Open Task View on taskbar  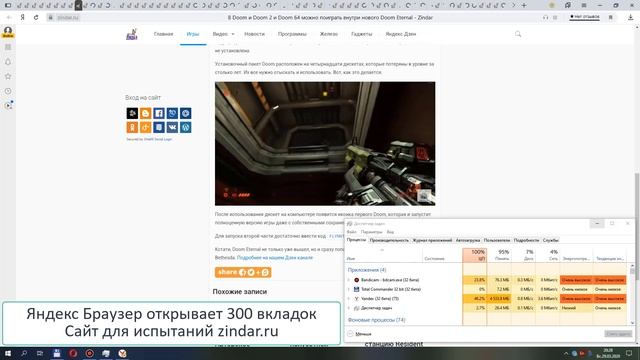click(x=40, y=353)
